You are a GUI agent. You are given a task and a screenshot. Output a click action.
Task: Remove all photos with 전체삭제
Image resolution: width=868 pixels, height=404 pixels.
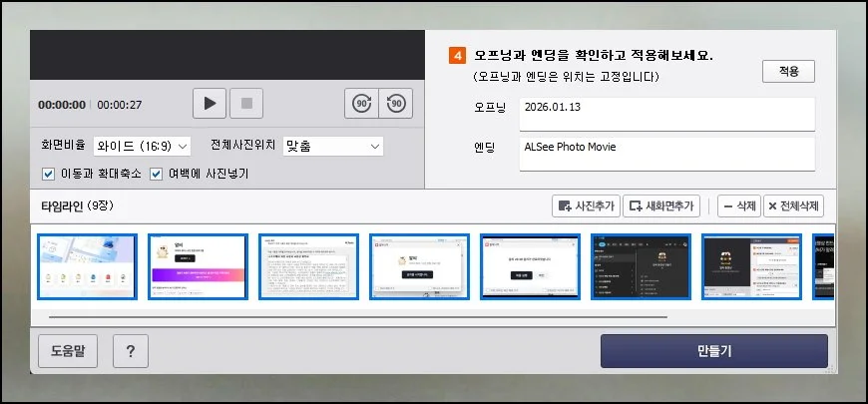point(793,206)
